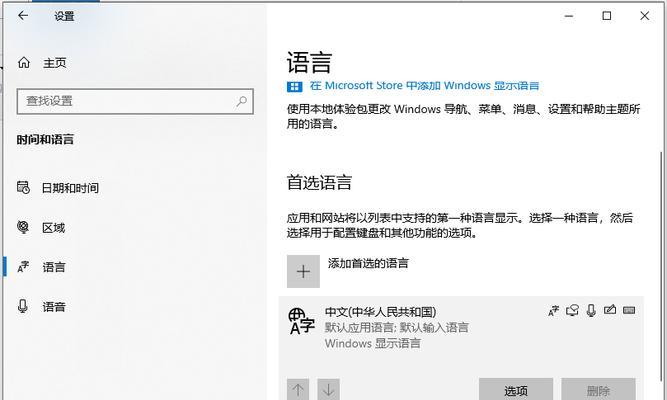Maximize the settings window
The image size is (667, 400).
point(607,16)
